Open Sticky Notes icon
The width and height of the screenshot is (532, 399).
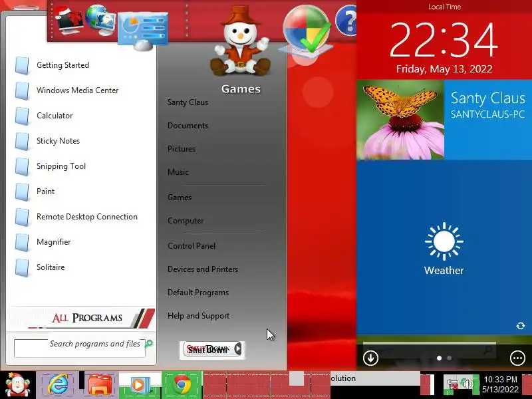tap(22, 141)
